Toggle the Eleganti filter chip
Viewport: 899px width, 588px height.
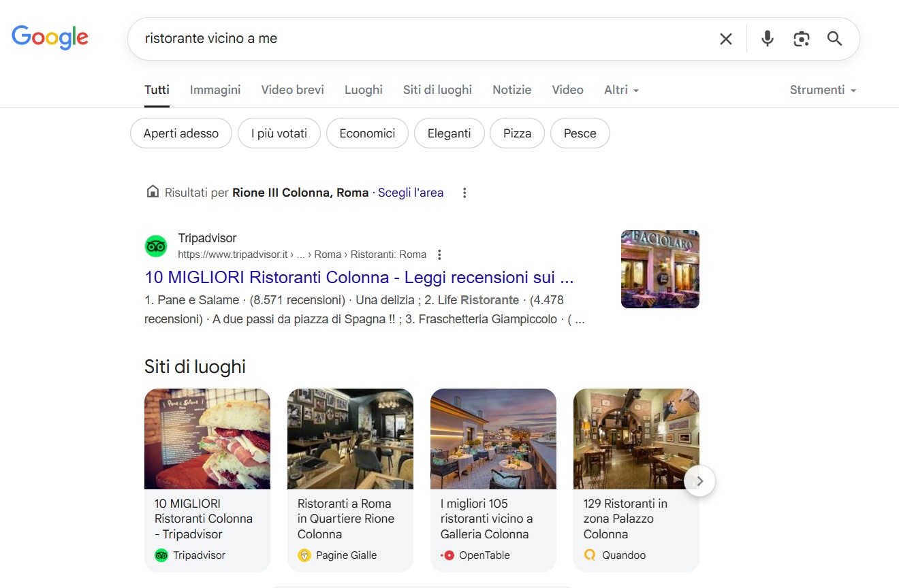coord(449,133)
